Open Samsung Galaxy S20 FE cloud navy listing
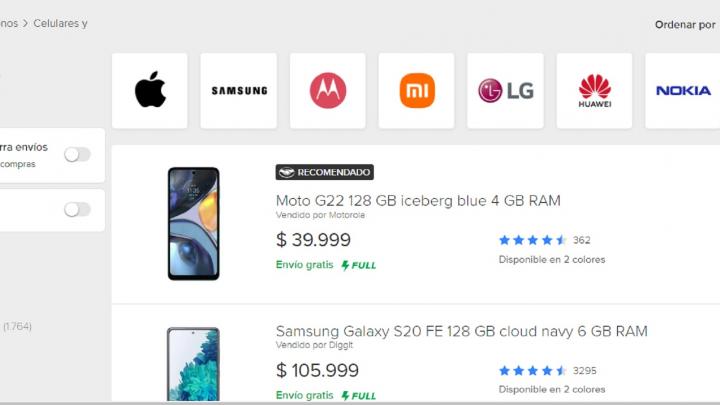This screenshot has width=720, height=405. (461, 331)
